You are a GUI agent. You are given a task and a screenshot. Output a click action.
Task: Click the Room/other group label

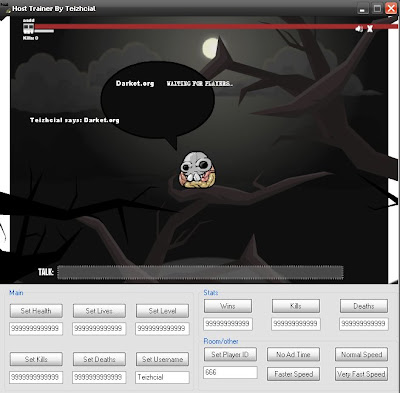pyautogui.click(x=221, y=341)
